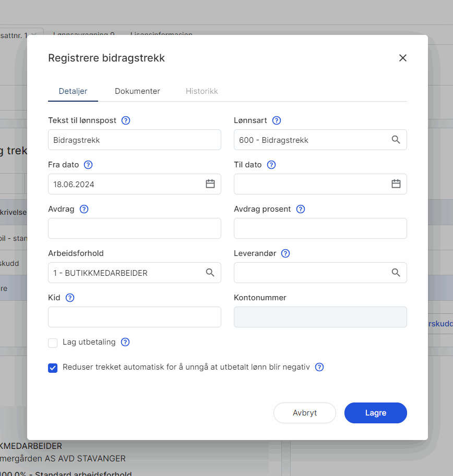Click into the Avdrag input field

(135, 228)
